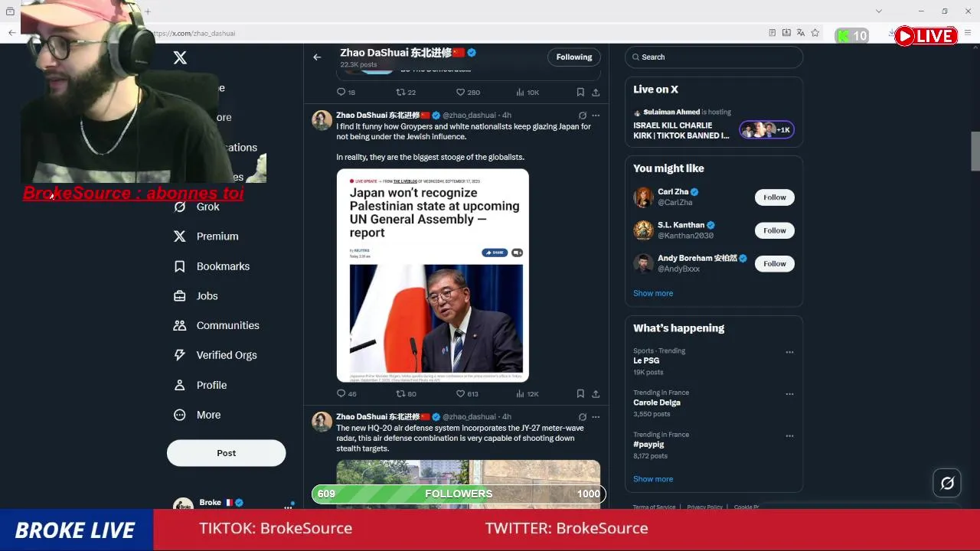Open the floating Grok button
980x551 pixels.
[947, 483]
